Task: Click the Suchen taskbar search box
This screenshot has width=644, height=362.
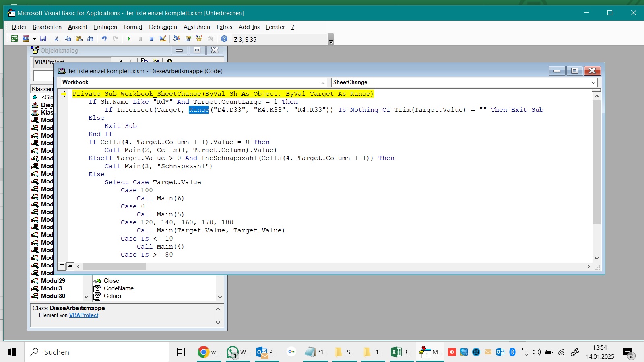Action: click(x=97, y=352)
